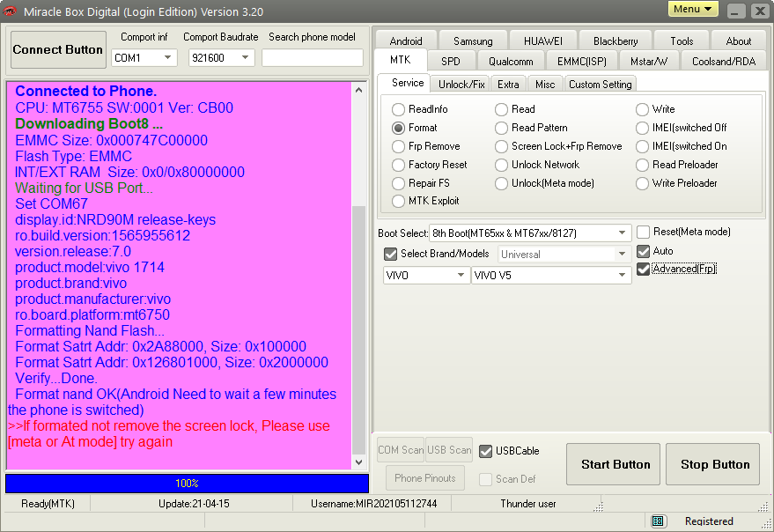Click the Start Button
This screenshot has width=774, height=532.
click(613, 464)
